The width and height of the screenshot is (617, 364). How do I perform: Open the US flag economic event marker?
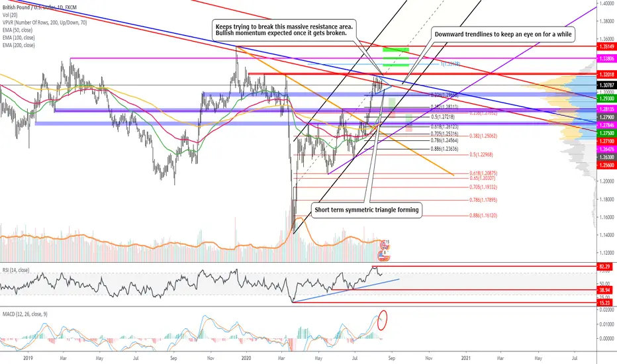click(383, 255)
